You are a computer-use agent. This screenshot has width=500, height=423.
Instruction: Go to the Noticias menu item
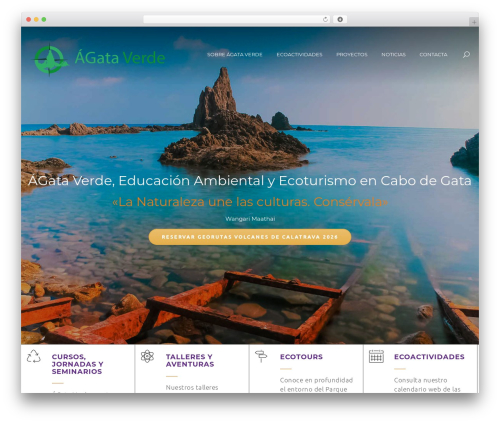point(393,54)
